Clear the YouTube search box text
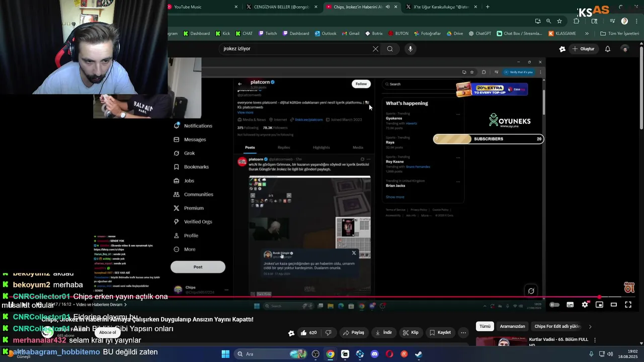The width and height of the screenshot is (644, 362). [375, 49]
